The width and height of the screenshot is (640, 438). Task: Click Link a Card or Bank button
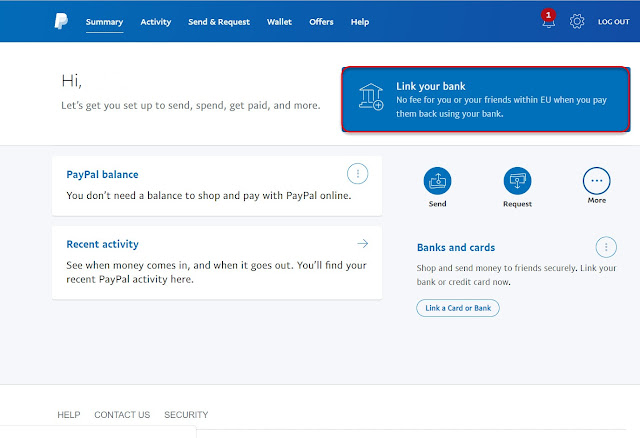pyautogui.click(x=458, y=308)
